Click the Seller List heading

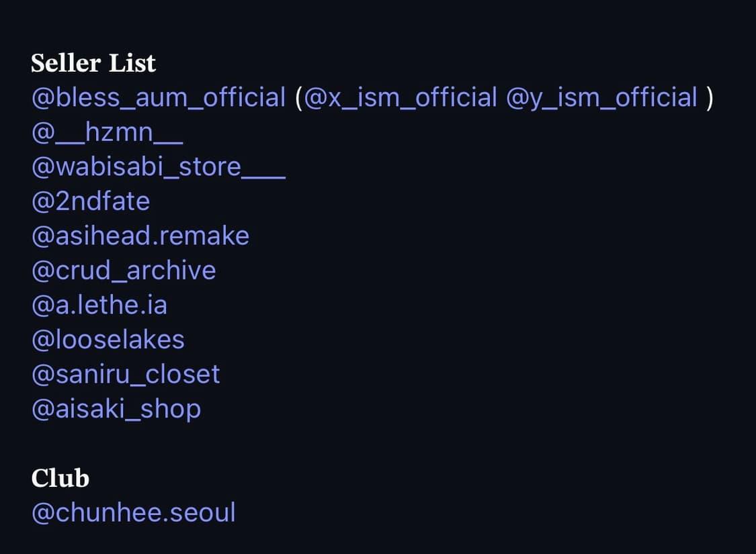[93, 63]
